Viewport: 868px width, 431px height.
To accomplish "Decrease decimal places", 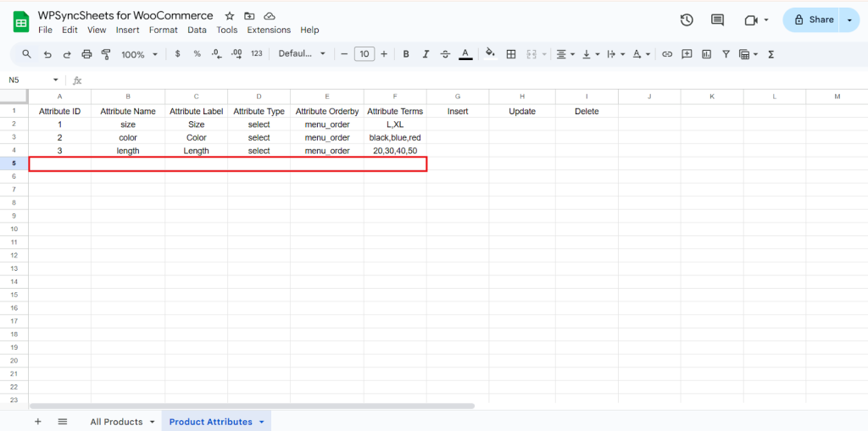I will [x=217, y=53].
